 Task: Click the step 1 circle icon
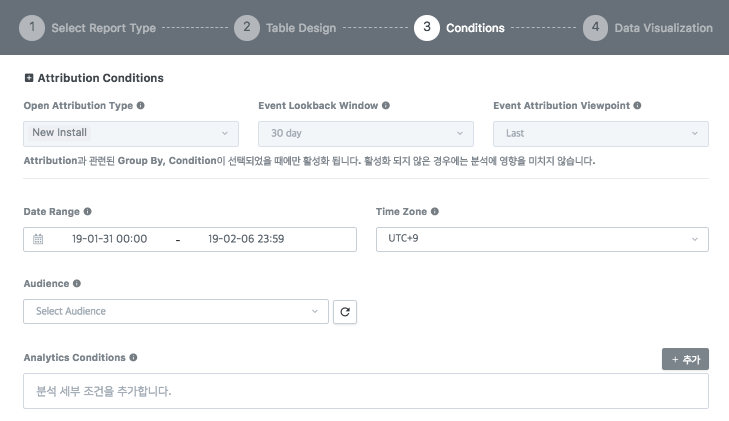32,28
